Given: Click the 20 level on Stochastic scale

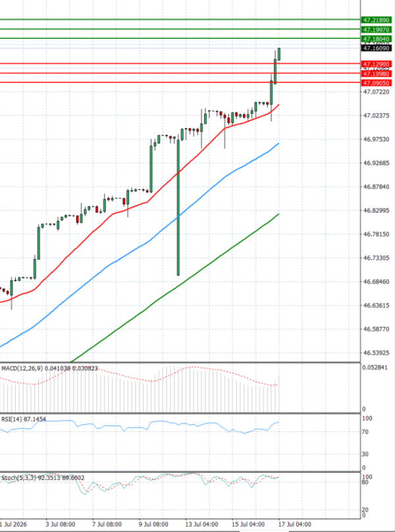Looking at the screenshot, I should 365,510.
